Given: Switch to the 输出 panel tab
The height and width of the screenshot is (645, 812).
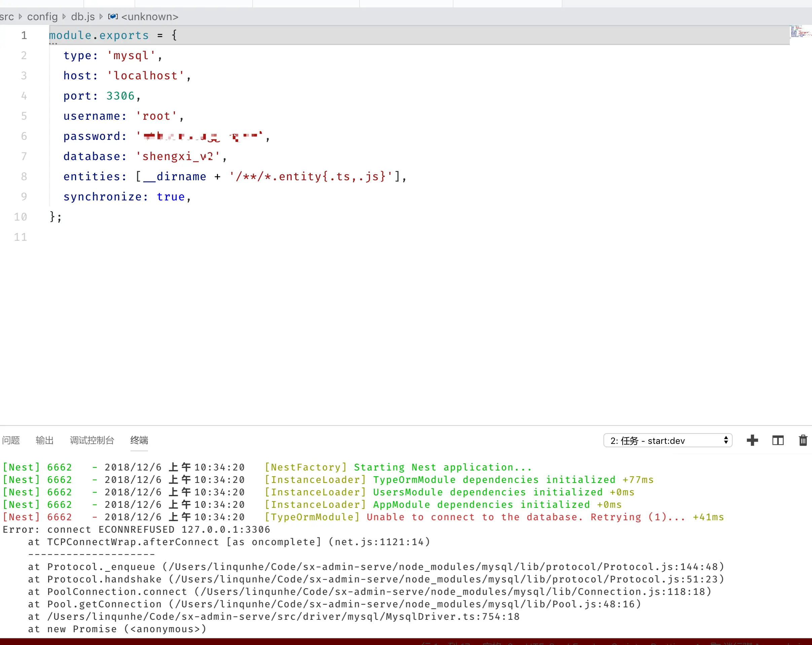Looking at the screenshot, I should click(44, 440).
